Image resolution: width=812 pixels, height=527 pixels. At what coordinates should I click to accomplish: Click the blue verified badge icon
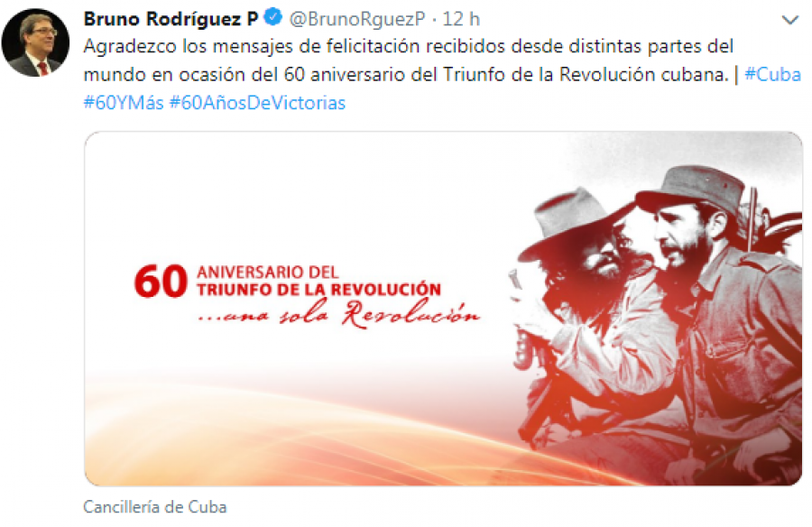click(x=272, y=18)
